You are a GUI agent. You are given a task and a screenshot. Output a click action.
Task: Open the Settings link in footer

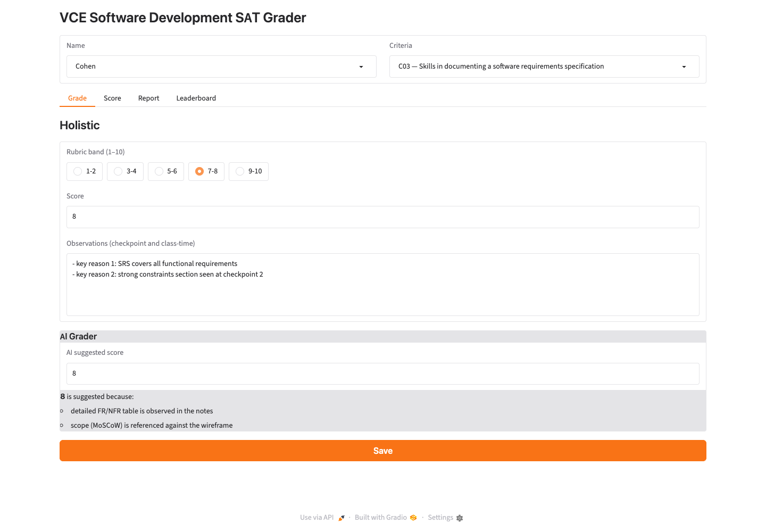(x=445, y=518)
